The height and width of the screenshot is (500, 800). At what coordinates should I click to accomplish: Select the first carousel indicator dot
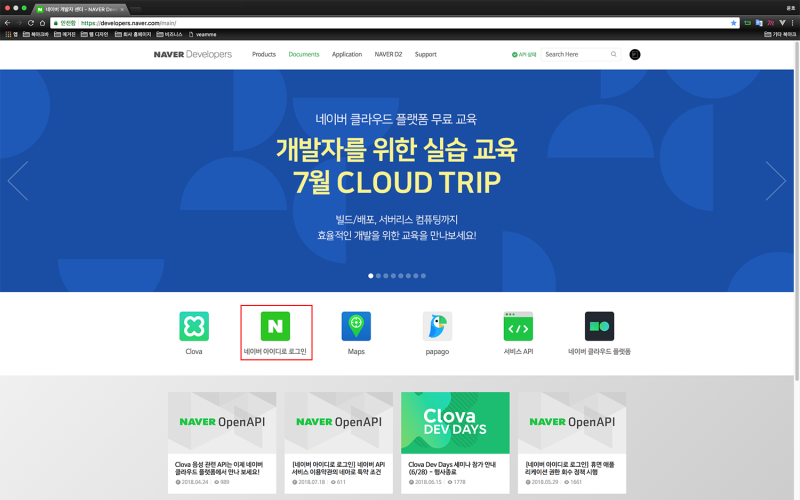(371, 276)
